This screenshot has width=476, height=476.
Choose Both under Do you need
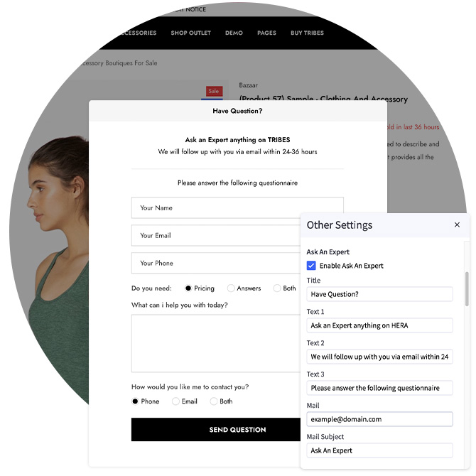(277, 288)
